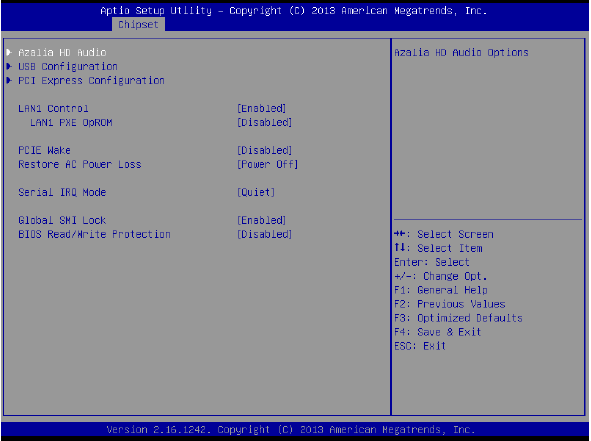Expand the PCI Express Configuration arrow

point(9,80)
